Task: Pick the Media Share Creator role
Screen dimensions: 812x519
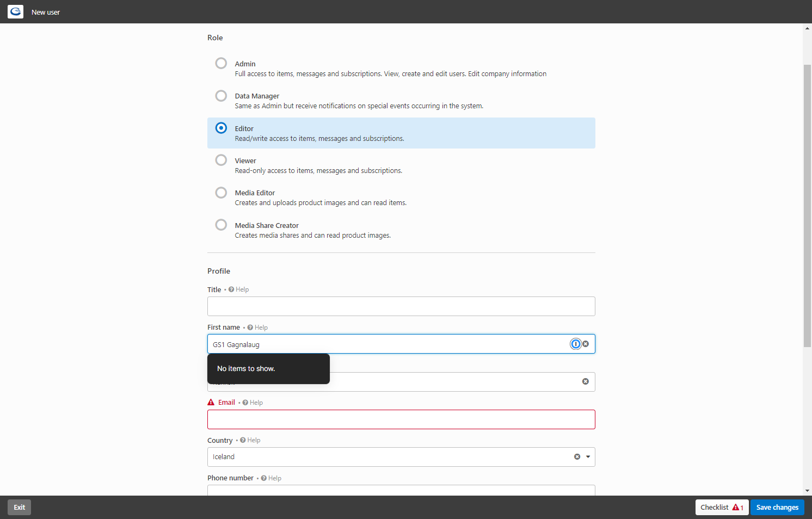Action: click(x=221, y=225)
